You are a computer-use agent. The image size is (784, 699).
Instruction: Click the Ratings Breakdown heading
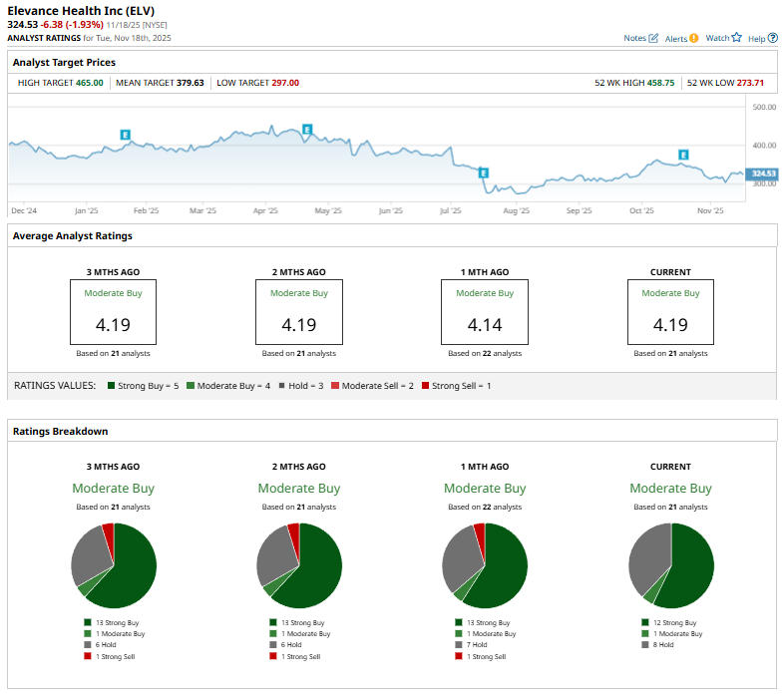61,431
